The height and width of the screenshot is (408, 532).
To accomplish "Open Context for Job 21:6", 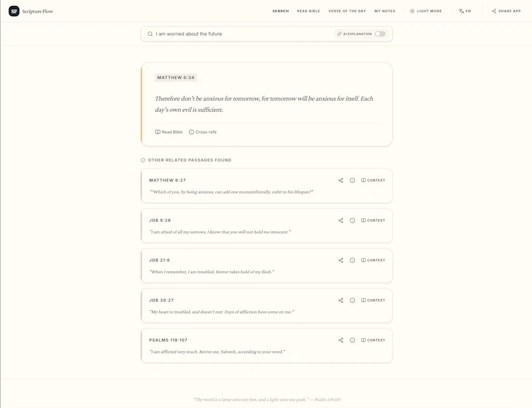I will click(x=373, y=260).
